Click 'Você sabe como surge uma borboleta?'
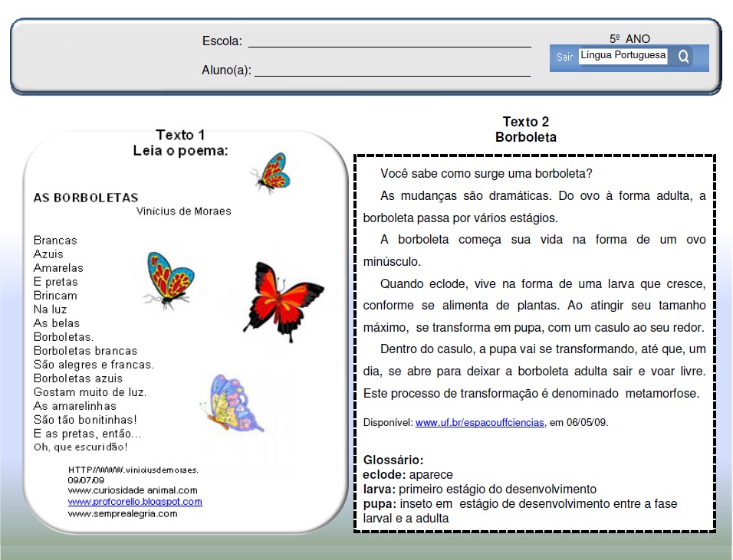This screenshot has width=733, height=560. pyautogui.click(x=486, y=173)
